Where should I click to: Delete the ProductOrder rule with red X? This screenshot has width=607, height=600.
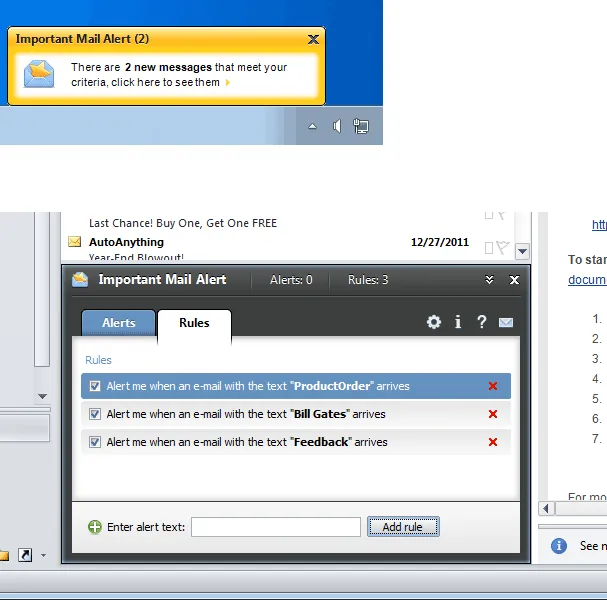click(493, 386)
